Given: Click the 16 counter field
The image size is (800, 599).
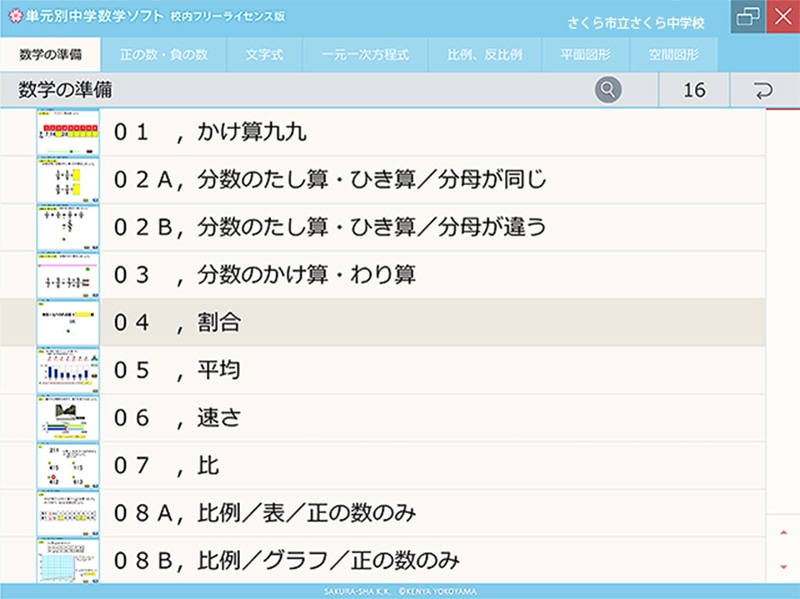Looking at the screenshot, I should (x=694, y=89).
